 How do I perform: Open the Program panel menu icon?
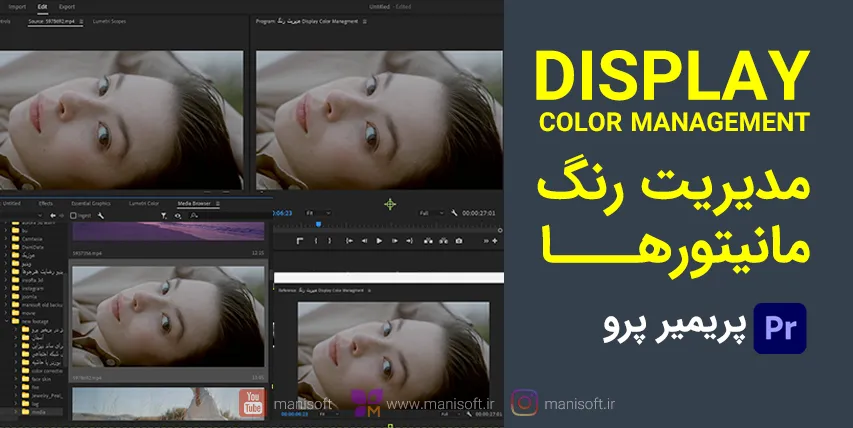tap(364, 22)
